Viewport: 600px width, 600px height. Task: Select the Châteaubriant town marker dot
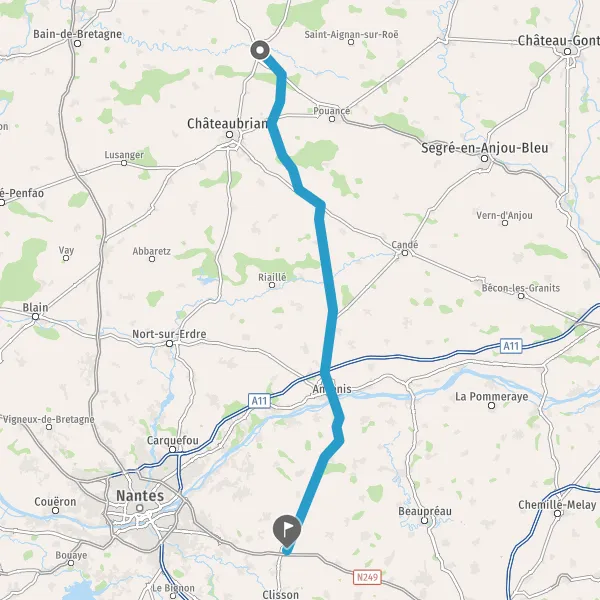(x=229, y=134)
